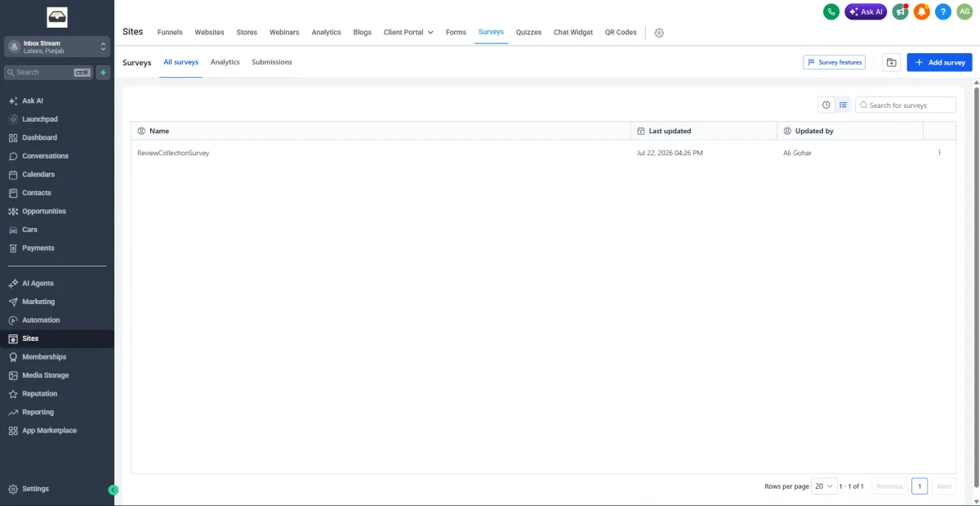This screenshot has height=506, width=980.
Task: Click the Previous page button
Action: point(889,486)
